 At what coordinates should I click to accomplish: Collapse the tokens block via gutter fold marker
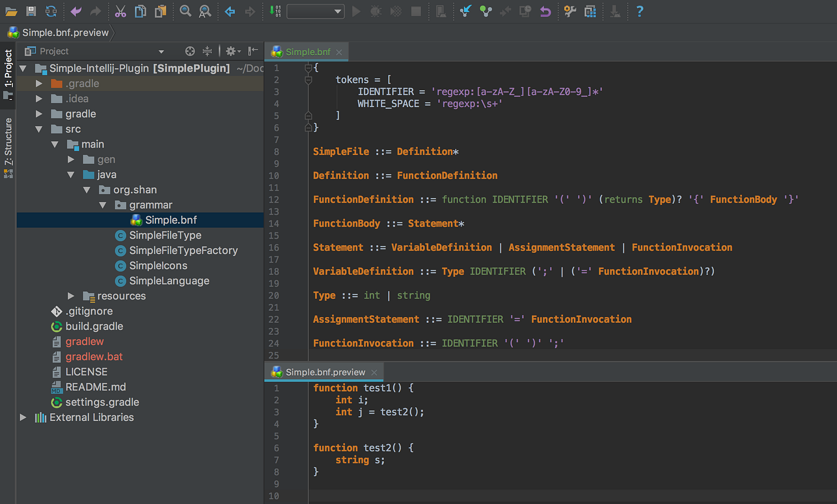(x=308, y=79)
